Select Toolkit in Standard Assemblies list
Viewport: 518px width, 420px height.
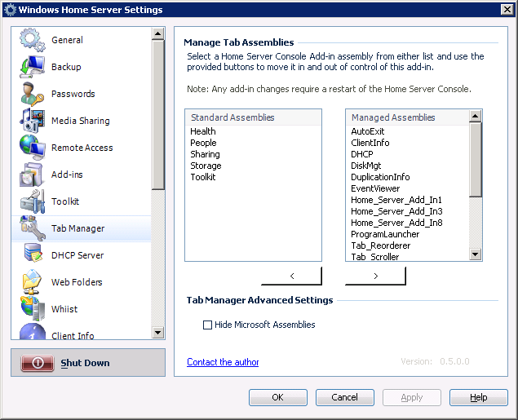click(x=203, y=177)
